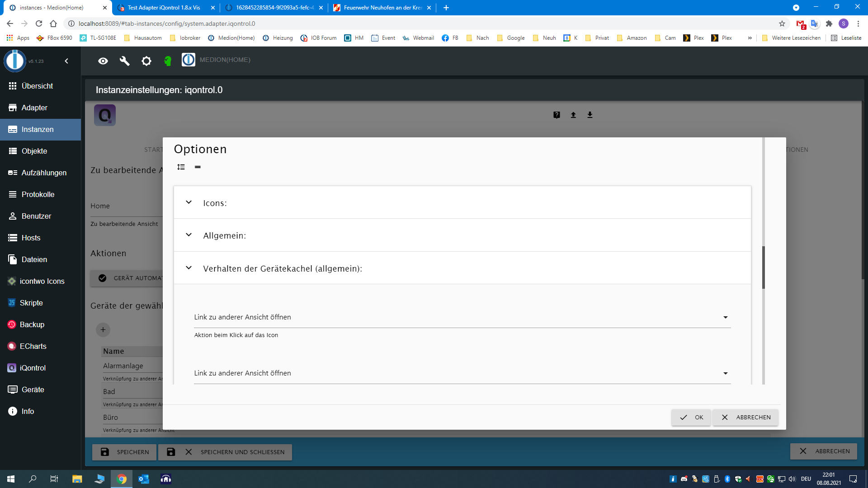Click the browser home button
The width and height of the screenshot is (868, 488).
[x=53, y=23]
